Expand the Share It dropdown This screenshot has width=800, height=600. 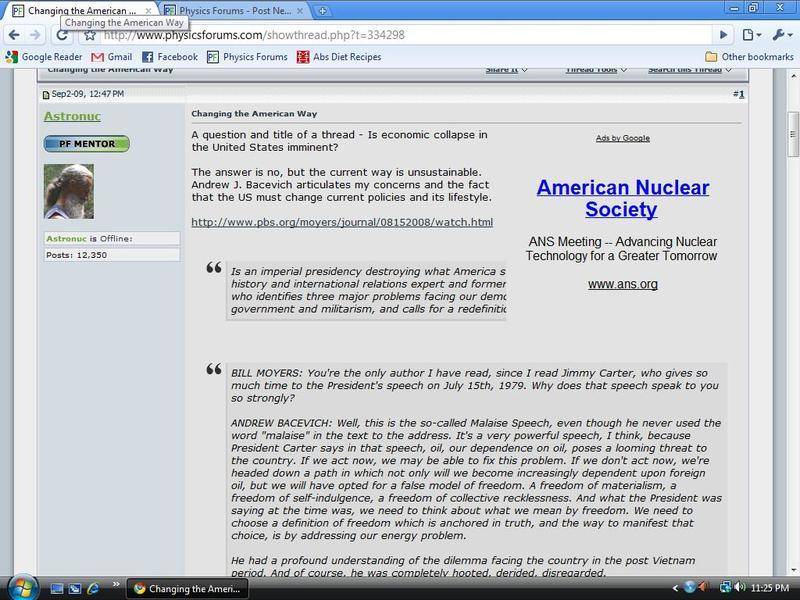point(506,70)
